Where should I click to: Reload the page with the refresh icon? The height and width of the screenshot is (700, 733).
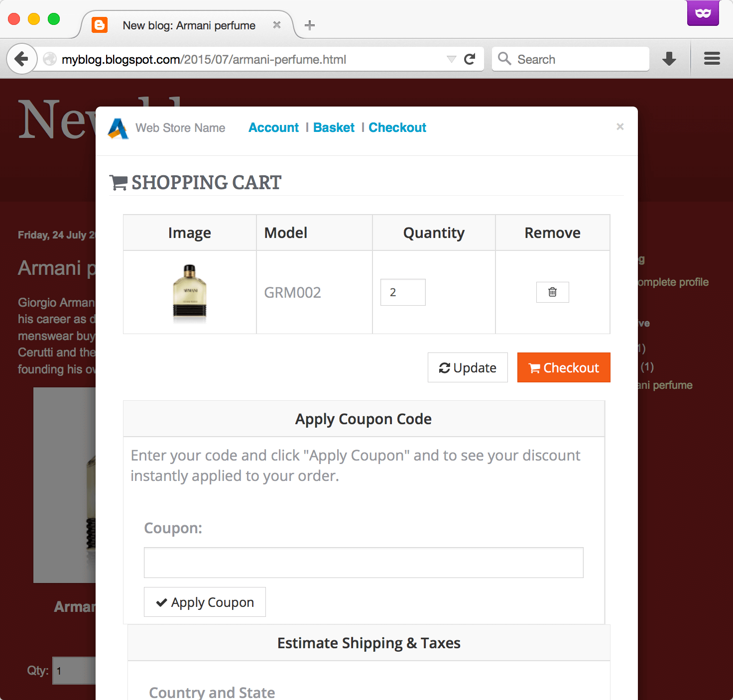[470, 59]
